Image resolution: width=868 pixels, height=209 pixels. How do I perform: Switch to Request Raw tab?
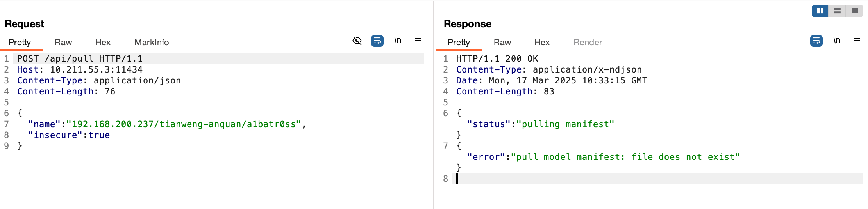click(x=63, y=43)
